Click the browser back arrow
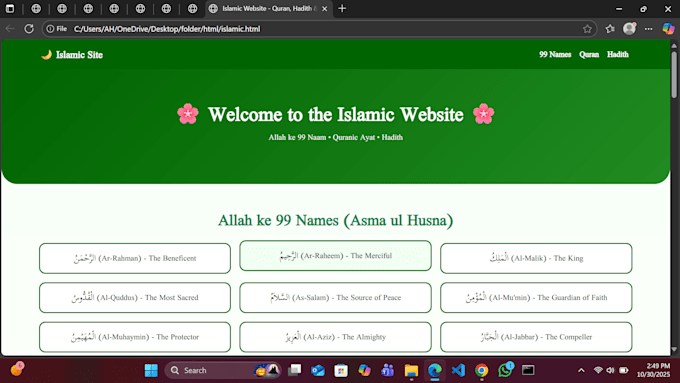Screen dimensions: 680x383 pos(10,29)
